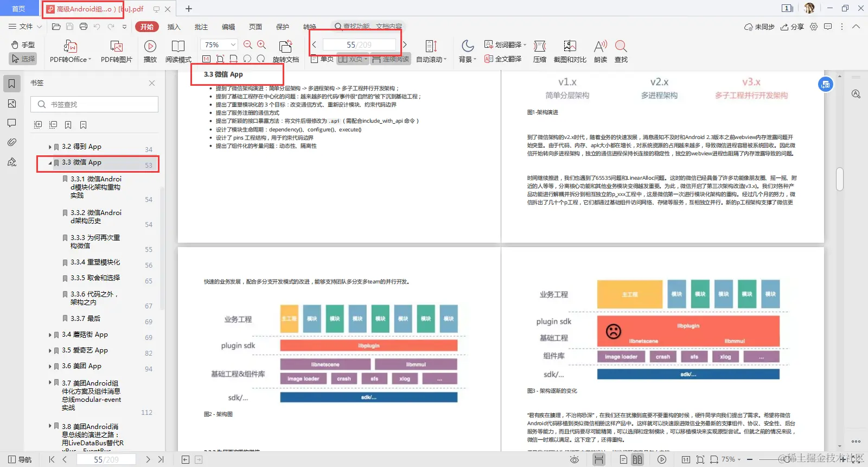Click 未同步 sync status button
Screen dimensions: 868x467
(x=759, y=27)
